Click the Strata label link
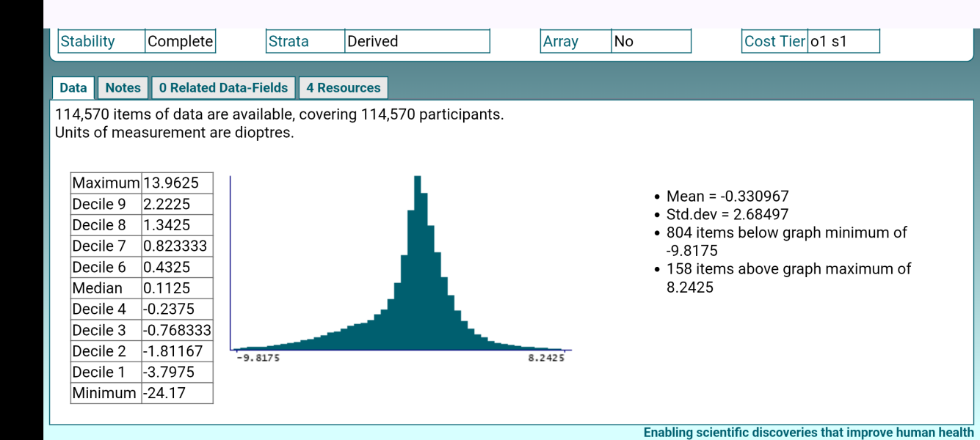The width and height of the screenshot is (980, 440). pyautogui.click(x=288, y=42)
